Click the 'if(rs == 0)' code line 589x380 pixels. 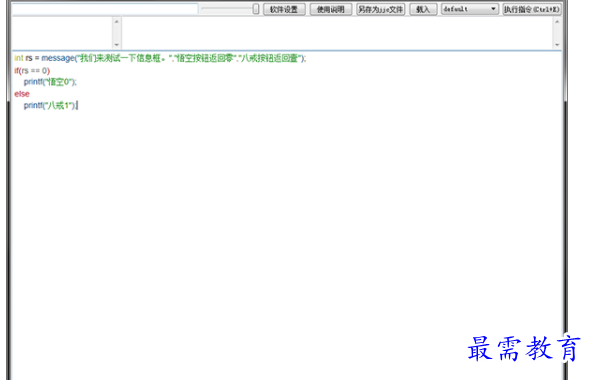pos(32,71)
